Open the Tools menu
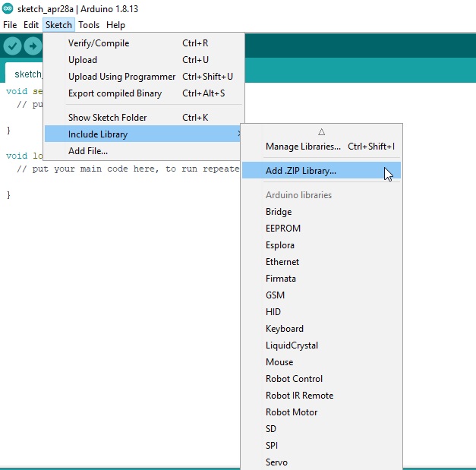The image size is (476, 470). [89, 25]
